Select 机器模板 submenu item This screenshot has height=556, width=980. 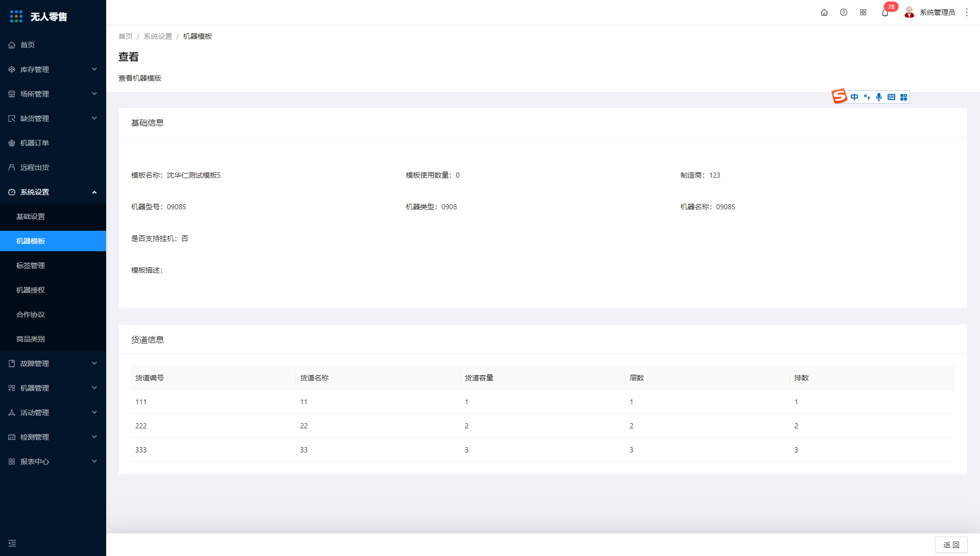pyautogui.click(x=53, y=241)
